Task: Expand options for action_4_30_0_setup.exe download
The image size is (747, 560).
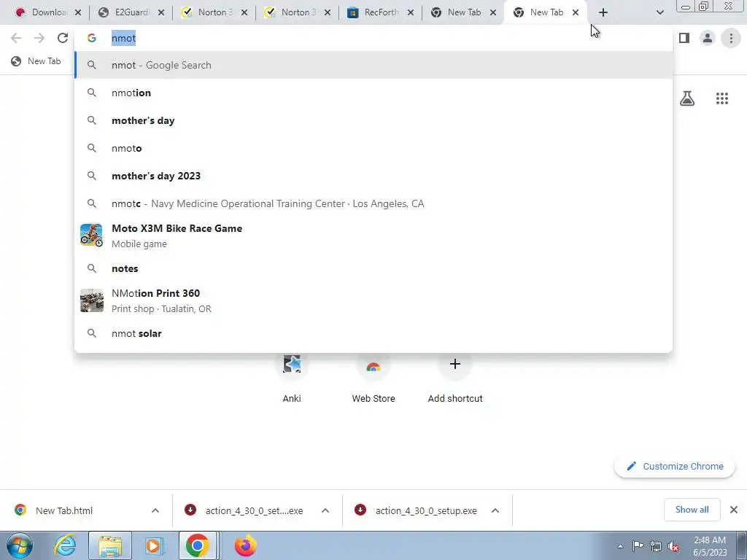Action: [x=495, y=510]
